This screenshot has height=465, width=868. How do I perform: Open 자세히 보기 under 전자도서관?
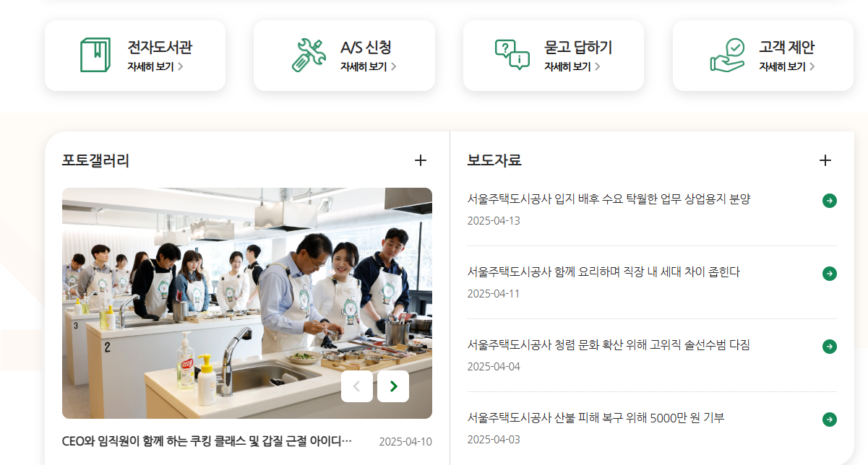155,66
